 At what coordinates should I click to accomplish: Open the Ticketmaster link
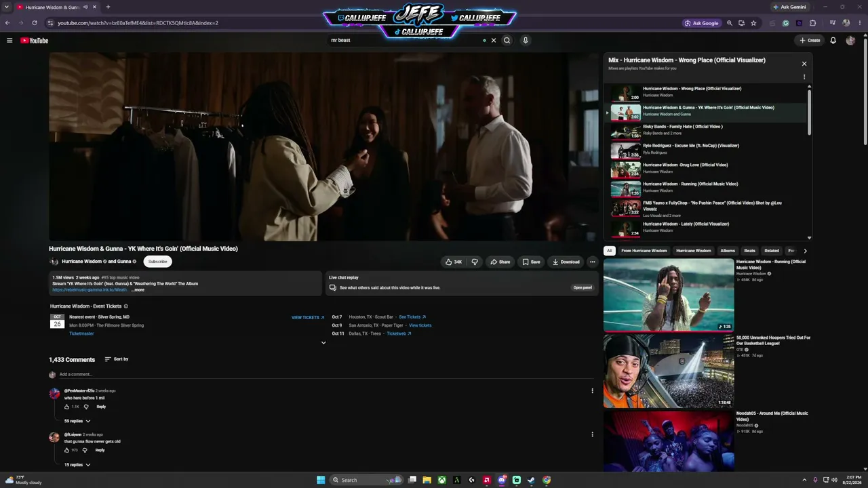coord(81,333)
